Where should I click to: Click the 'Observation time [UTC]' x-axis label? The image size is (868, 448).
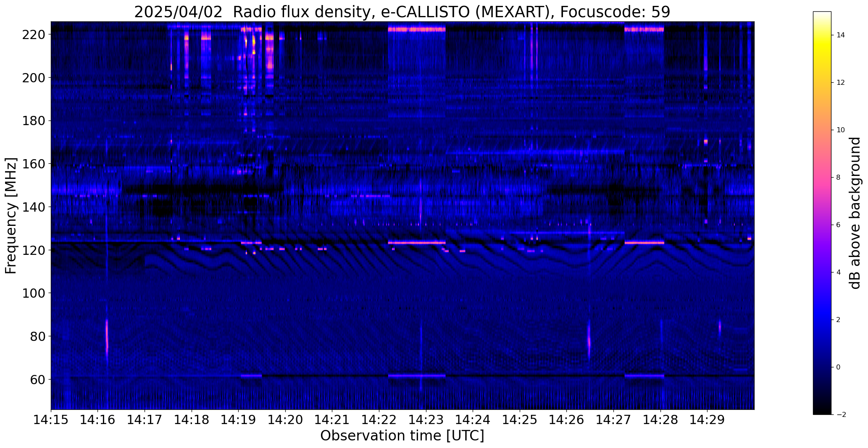click(x=402, y=436)
